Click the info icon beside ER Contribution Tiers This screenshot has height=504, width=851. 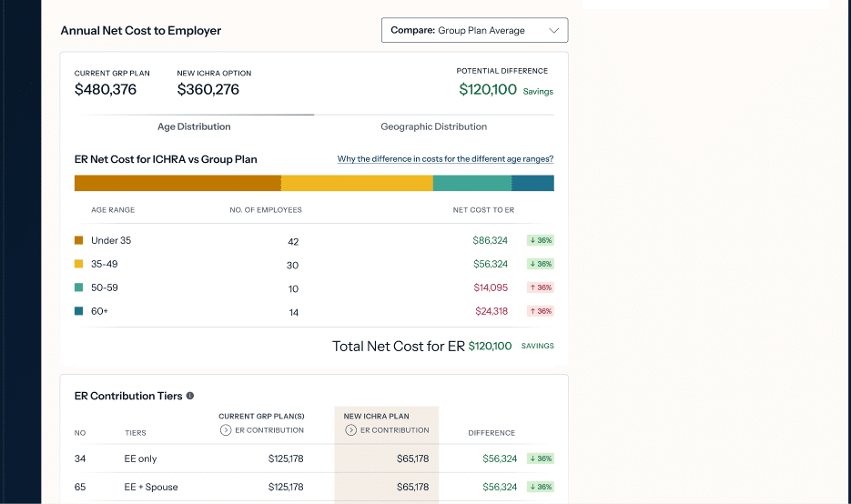(190, 397)
